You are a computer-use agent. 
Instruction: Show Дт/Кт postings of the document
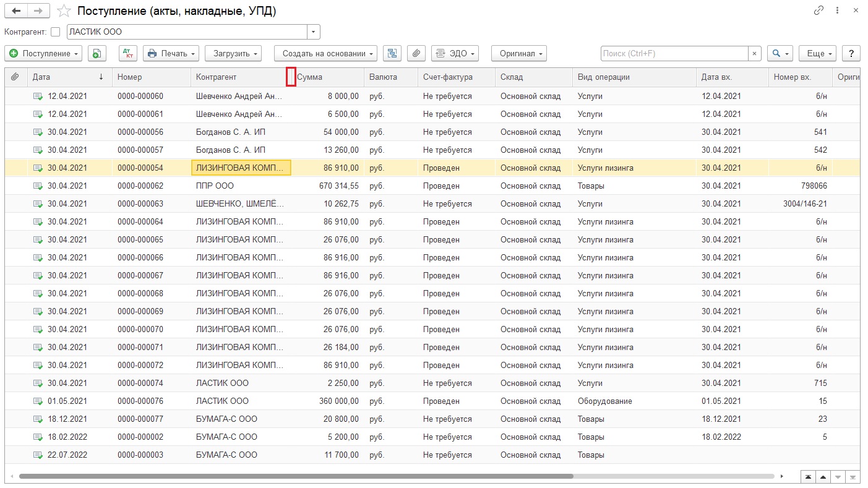tap(128, 54)
